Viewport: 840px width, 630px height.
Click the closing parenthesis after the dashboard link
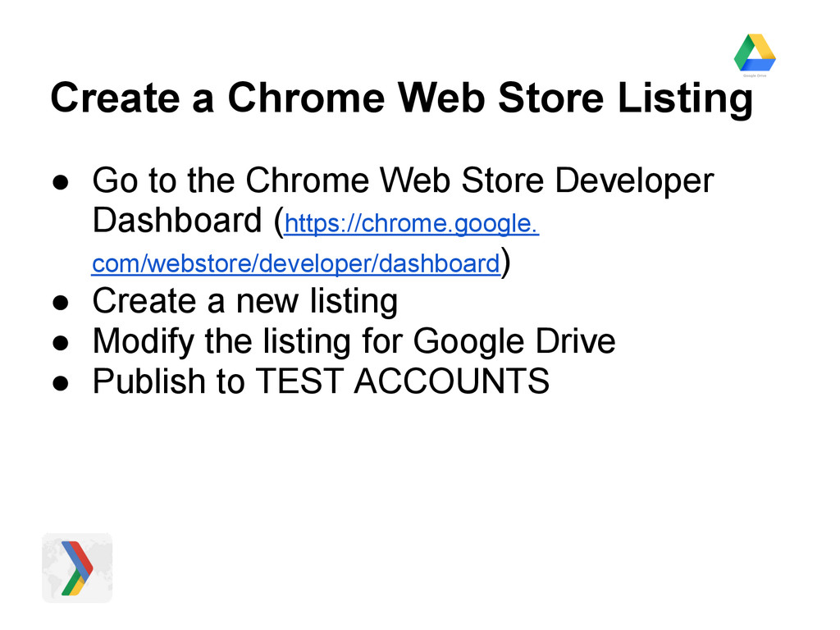[506, 262]
